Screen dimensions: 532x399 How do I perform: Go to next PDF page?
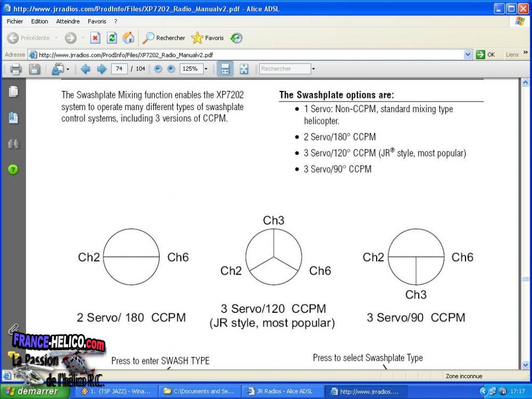click(x=101, y=69)
